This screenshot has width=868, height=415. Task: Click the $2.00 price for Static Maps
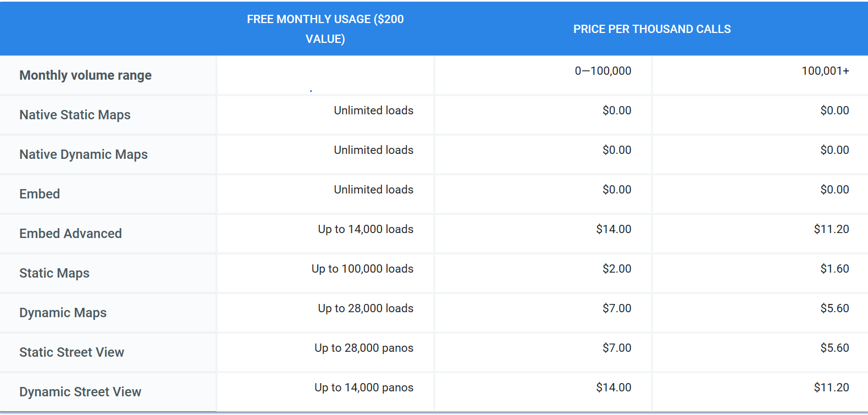point(617,269)
